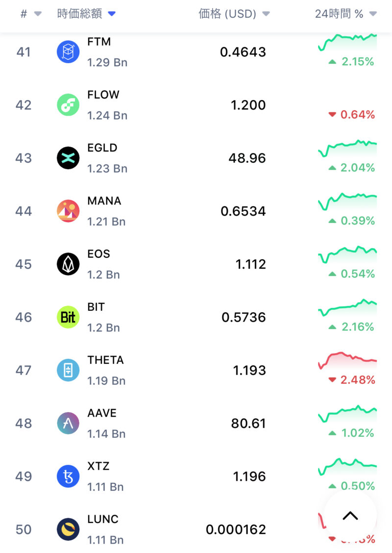Open the LUNC coin icon

click(x=68, y=529)
